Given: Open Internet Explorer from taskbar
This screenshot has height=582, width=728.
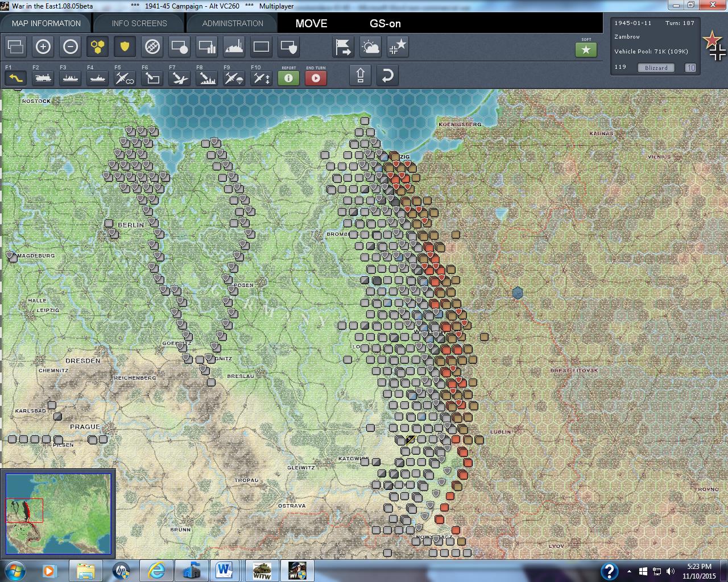Looking at the screenshot, I should pyautogui.click(x=156, y=571).
